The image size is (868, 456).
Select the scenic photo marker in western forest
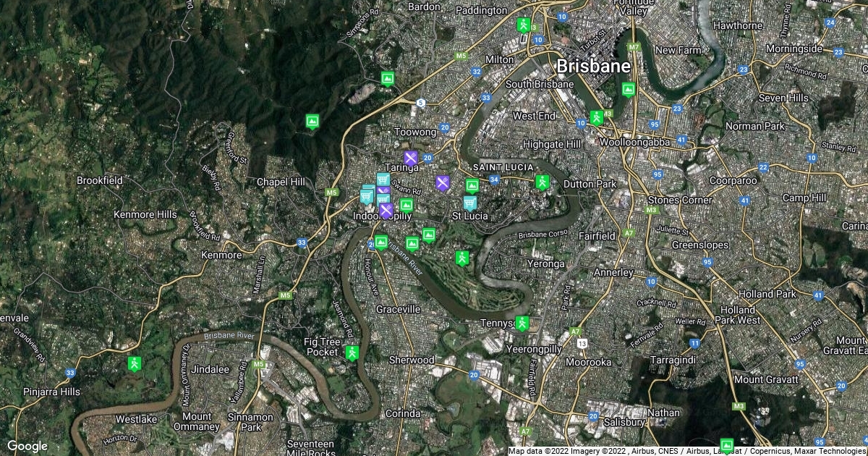pyautogui.click(x=312, y=120)
